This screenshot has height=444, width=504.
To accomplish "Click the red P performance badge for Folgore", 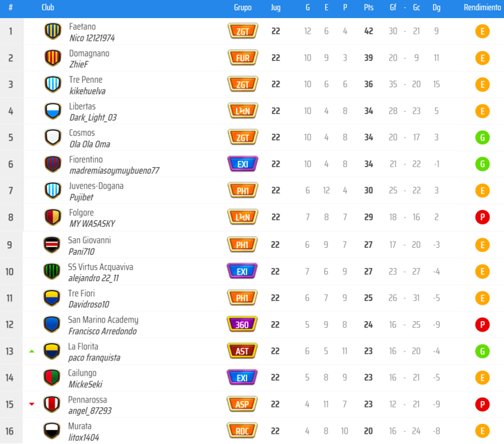I will pos(483,218).
